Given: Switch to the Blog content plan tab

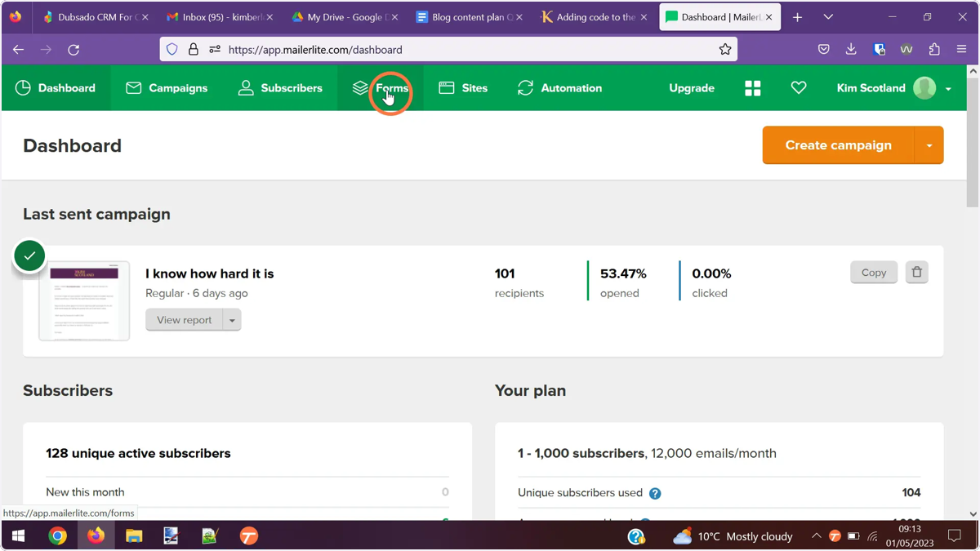Looking at the screenshot, I should (x=469, y=17).
